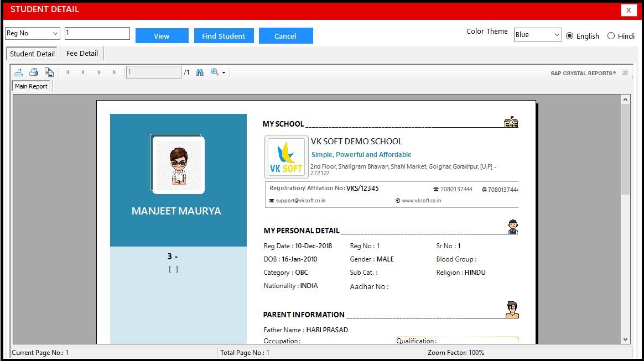Click the PARENT INFORMATION heading
The height and width of the screenshot is (361, 644).
[304, 315]
